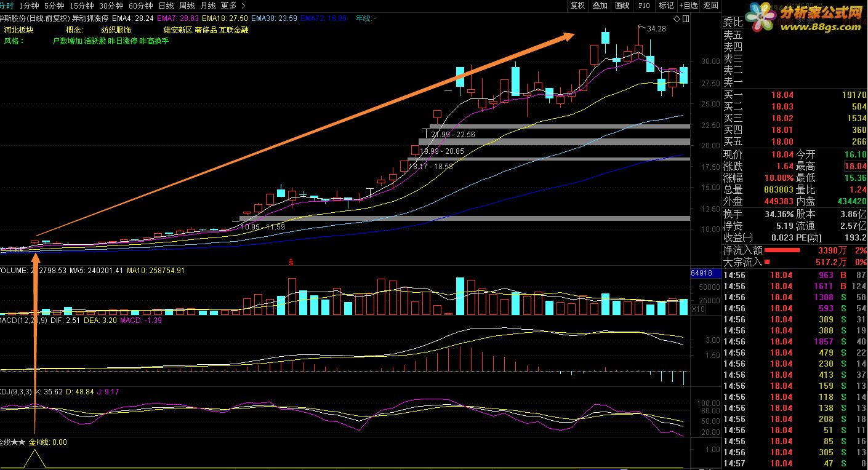This screenshot has width=868, height=470.
Task: Click the 10.95 - 11.59 gap label
Action: pyautogui.click(x=263, y=227)
